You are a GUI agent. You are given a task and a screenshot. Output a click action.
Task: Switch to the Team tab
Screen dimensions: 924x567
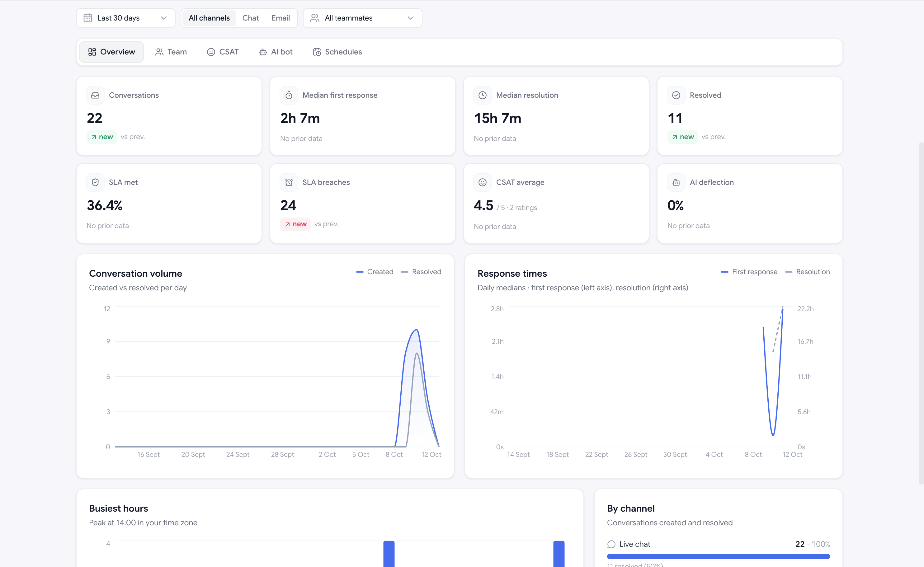coord(171,52)
